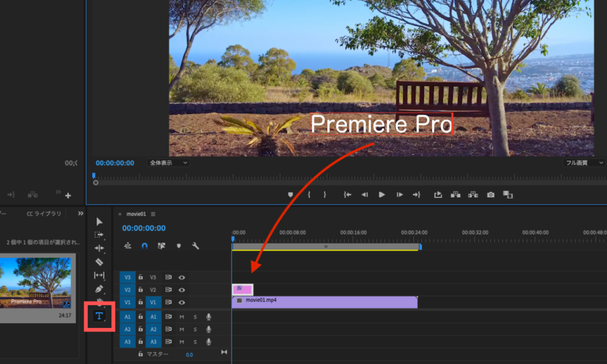Open Comparison View in Program monitor
The image size is (607, 364).
coord(508,195)
